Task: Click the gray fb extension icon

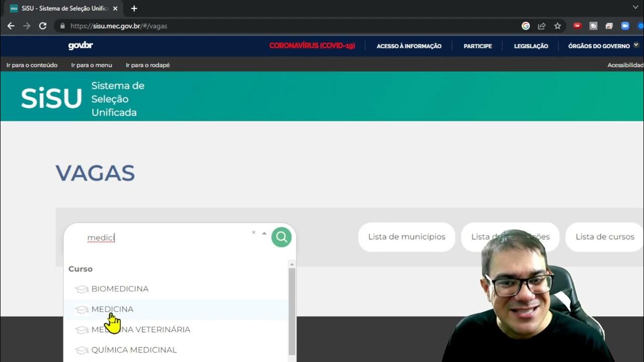Action: pyautogui.click(x=593, y=26)
